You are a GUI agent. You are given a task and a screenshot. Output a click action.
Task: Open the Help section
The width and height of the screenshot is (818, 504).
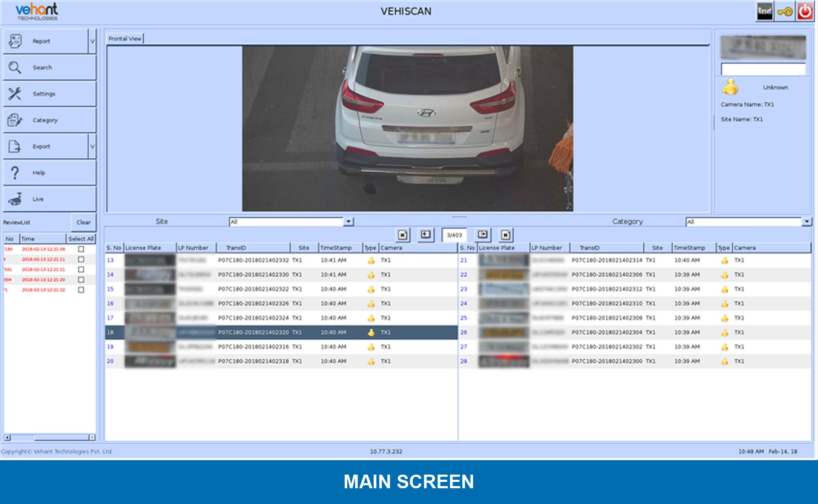tap(49, 173)
